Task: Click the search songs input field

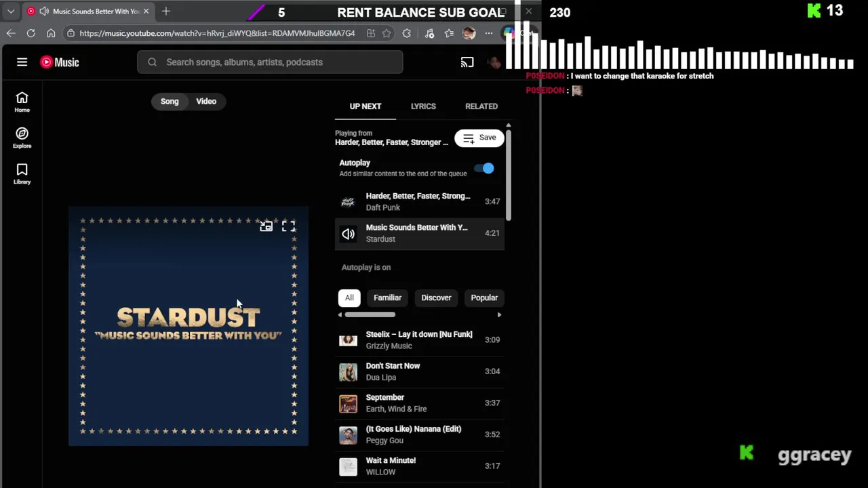Action: pos(270,62)
